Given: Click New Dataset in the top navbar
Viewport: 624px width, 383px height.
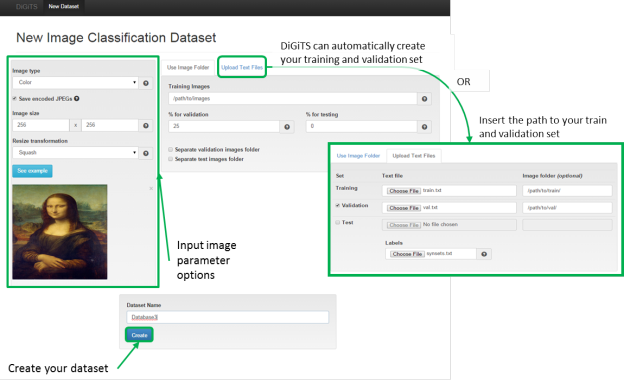Looking at the screenshot, I should coord(64,6).
